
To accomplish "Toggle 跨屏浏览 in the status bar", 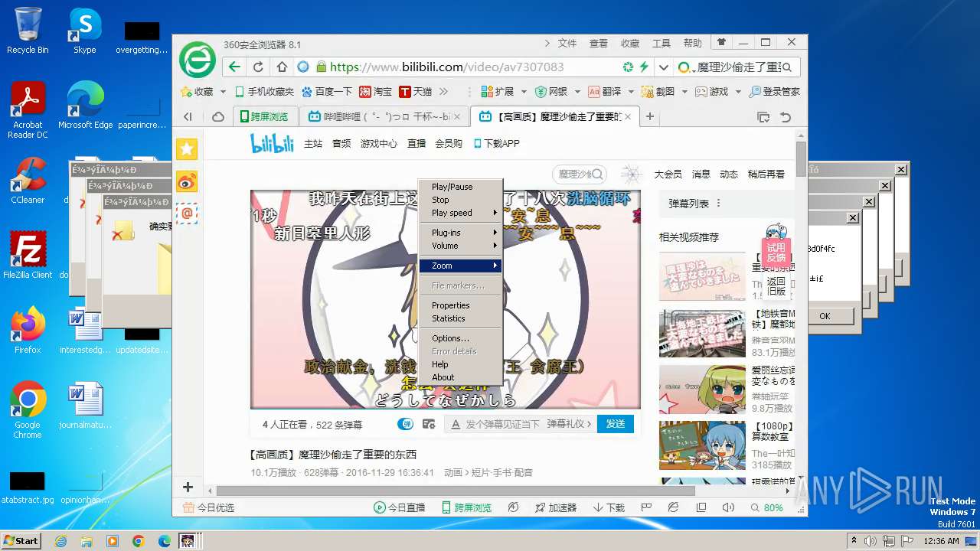I will [x=466, y=507].
